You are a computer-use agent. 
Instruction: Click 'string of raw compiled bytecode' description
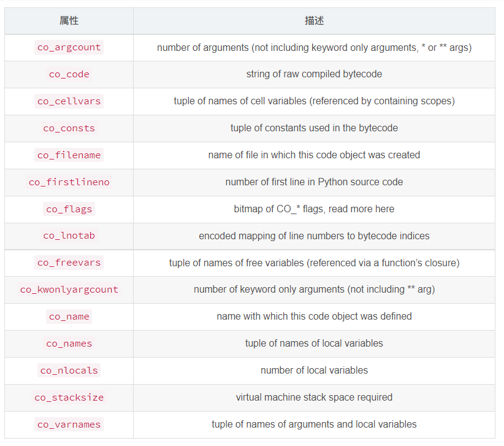tap(314, 74)
